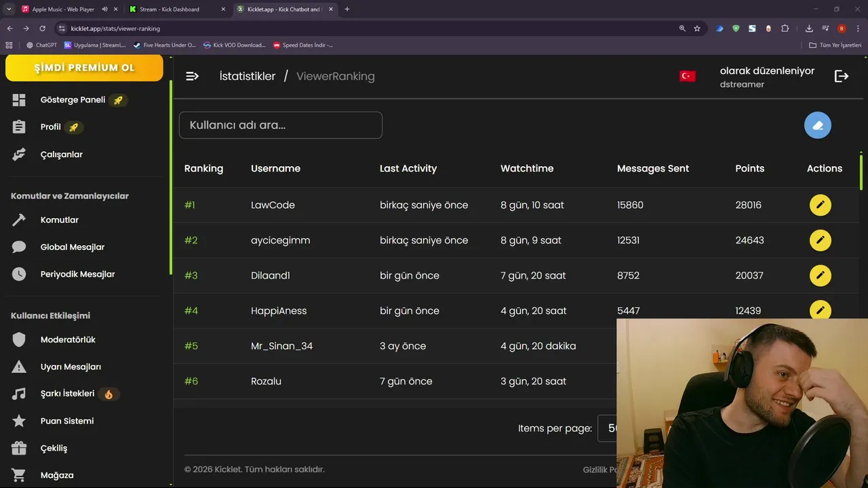Reload the page with browser refresh icon
Screen dimensions: 868x488
coord(42,28)
